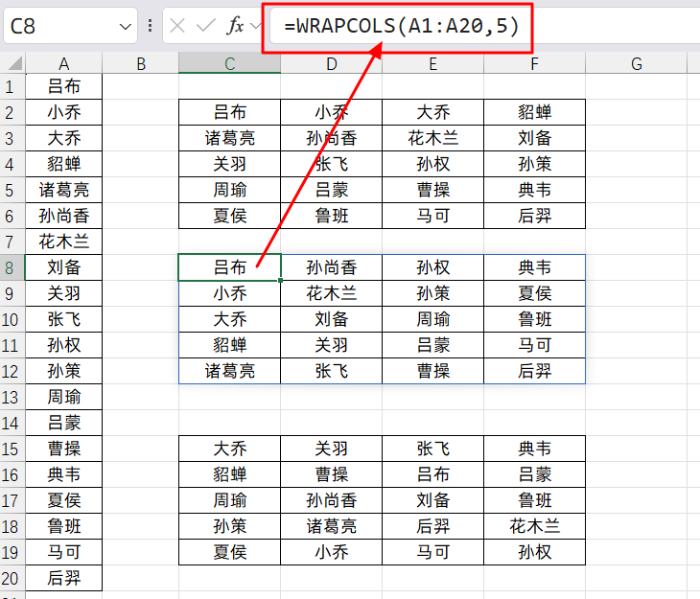Click cell E17 containing 刘备
This screenshot has width=700, height=599.
point(433,501)
